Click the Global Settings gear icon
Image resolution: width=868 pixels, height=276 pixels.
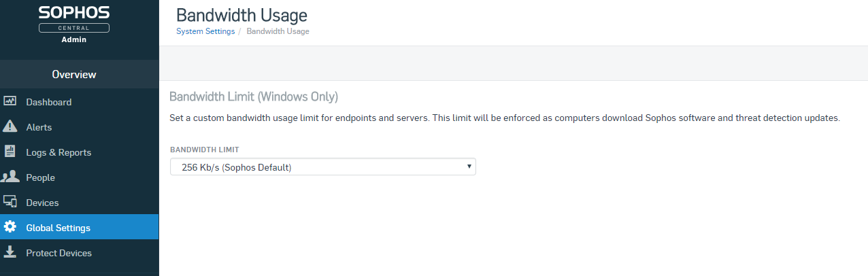point(10,227)
